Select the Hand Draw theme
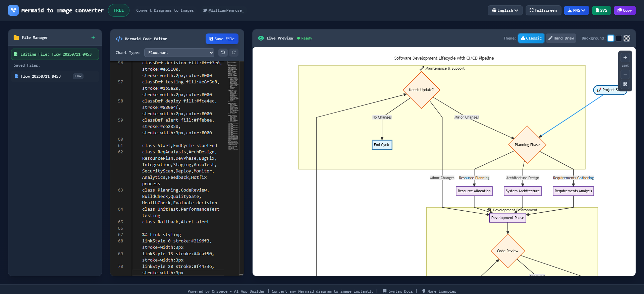The height and width of the screenshot is (294, 644). tap(561, 38)
